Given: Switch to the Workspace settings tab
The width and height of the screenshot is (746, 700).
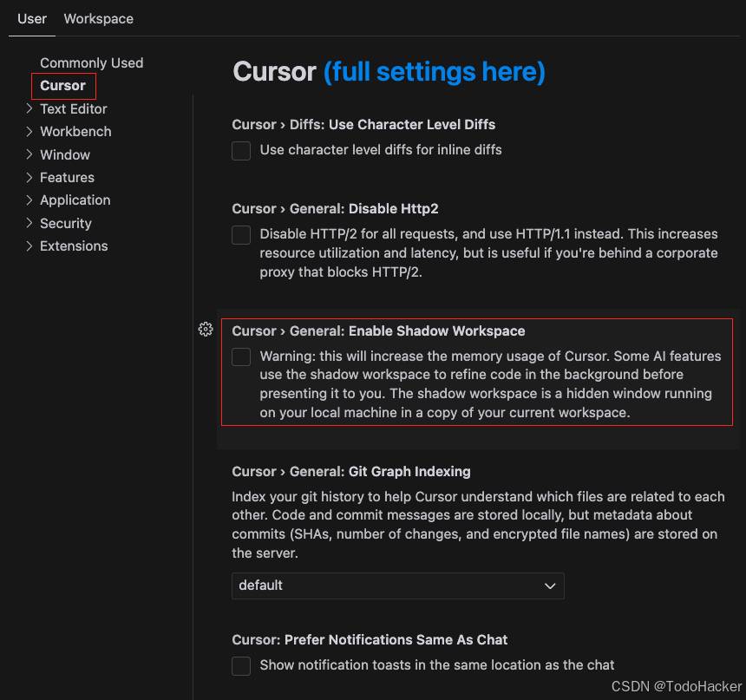Looking at the screenshot, I should click(99, 19).
